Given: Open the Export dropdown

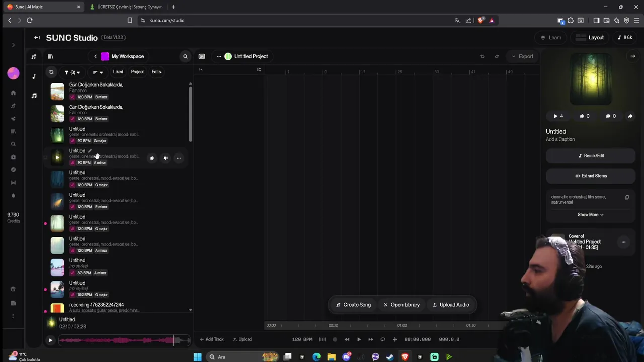Looking at the screenshot, I should click(x=522, y=57).
